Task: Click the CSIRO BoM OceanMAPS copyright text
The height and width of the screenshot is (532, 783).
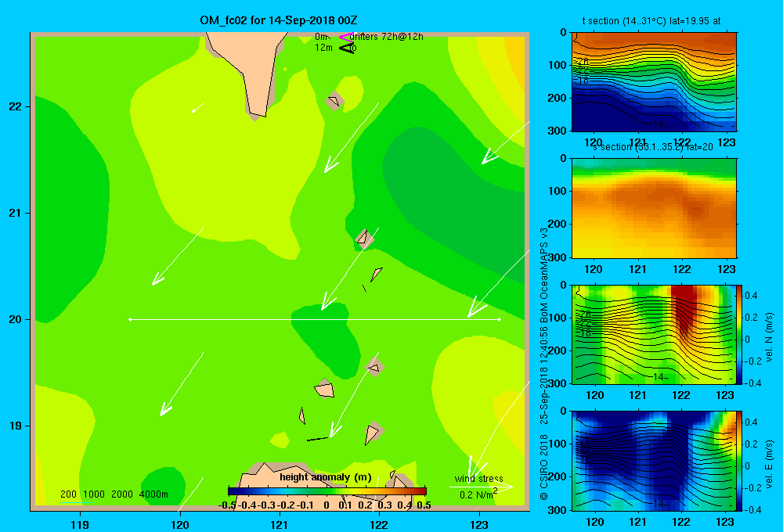Action: [544, 365]
